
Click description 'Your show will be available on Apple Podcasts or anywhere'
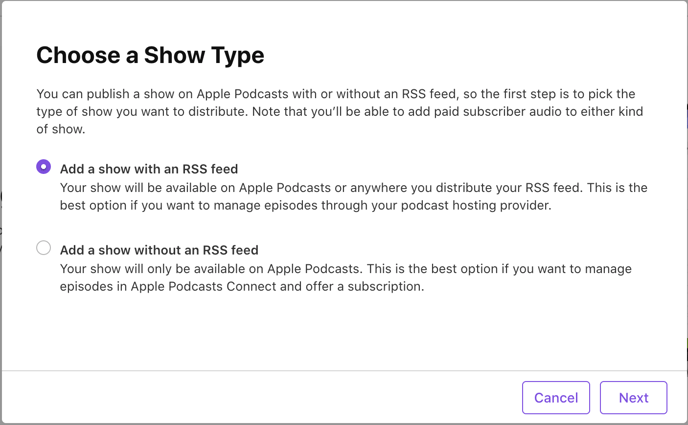(354, 196)
